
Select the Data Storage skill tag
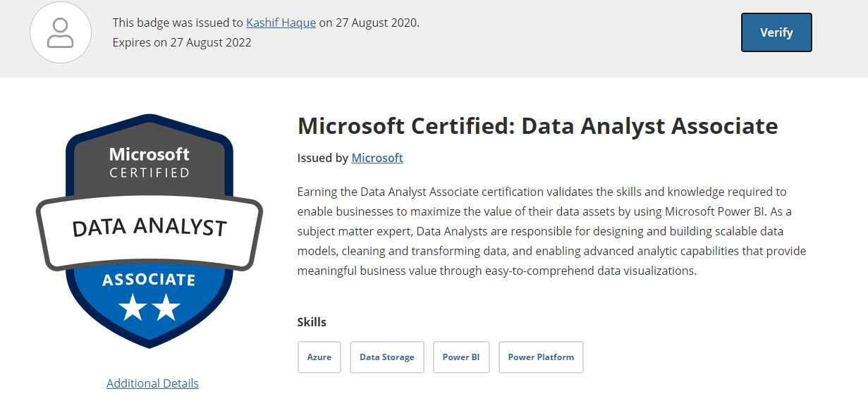tap(387, 357)
